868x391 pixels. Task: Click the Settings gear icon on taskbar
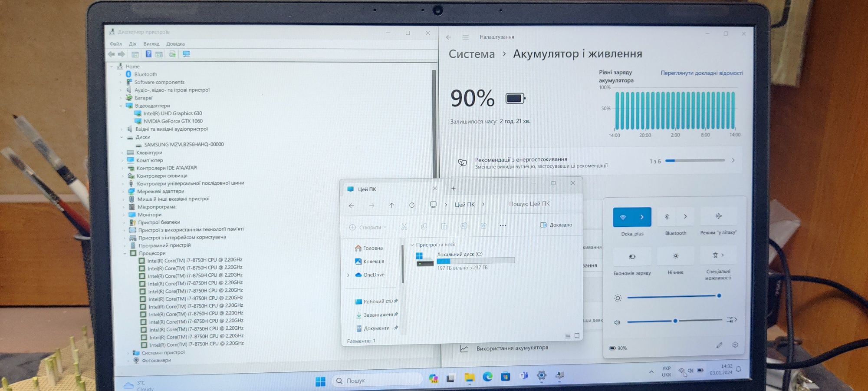(x=541, y=375)
